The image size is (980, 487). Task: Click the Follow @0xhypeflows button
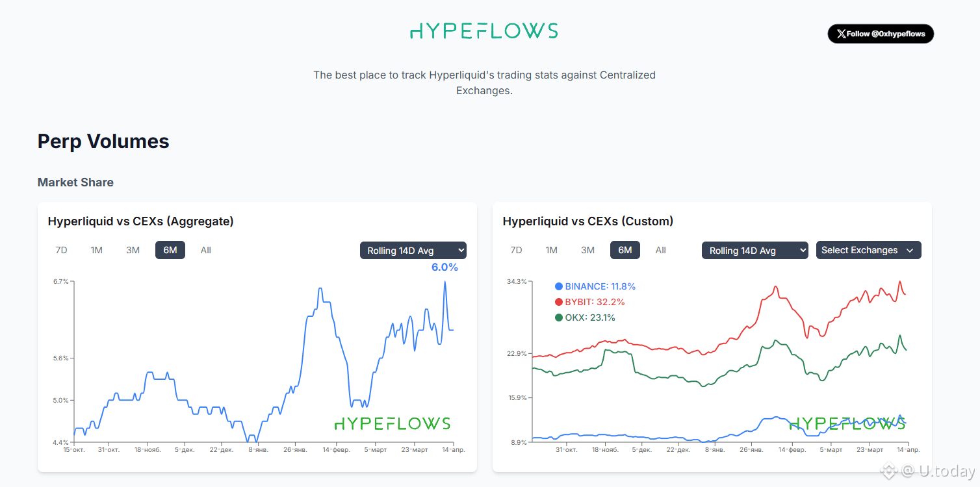pos(881,33)
